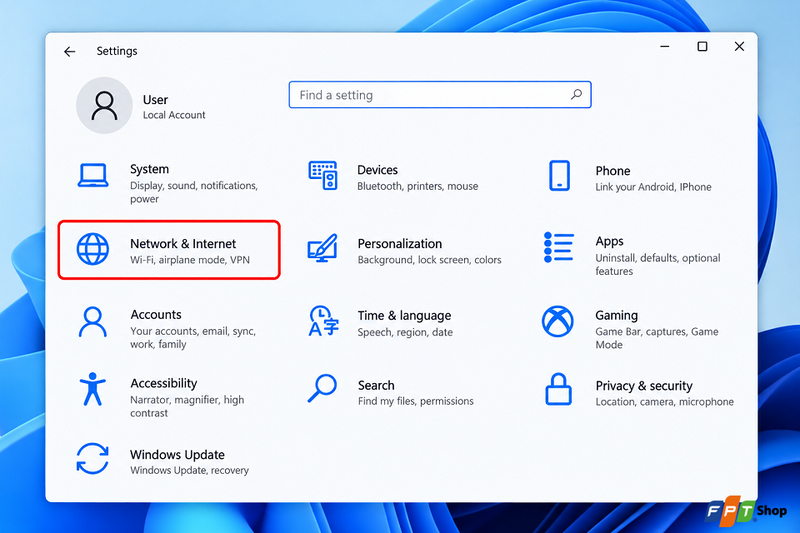Open the Apps settings label
This screenshot has height=533, width=800.
coord(610,241)
